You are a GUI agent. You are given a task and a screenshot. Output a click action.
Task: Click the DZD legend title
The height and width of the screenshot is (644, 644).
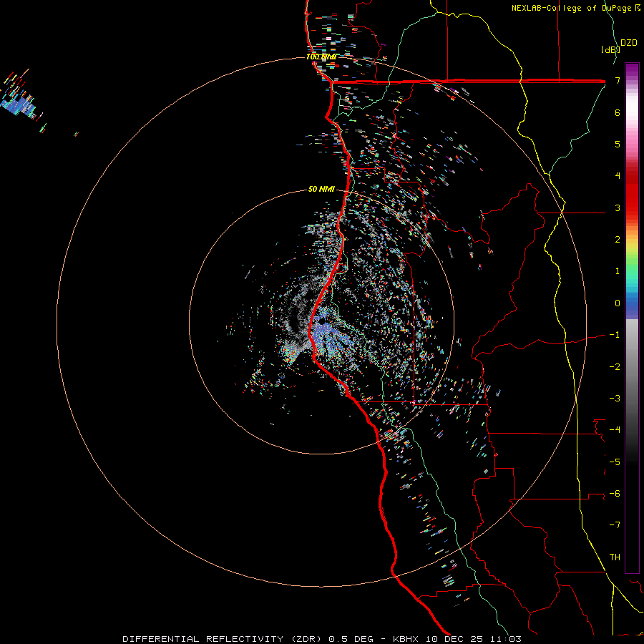[629, 43]
